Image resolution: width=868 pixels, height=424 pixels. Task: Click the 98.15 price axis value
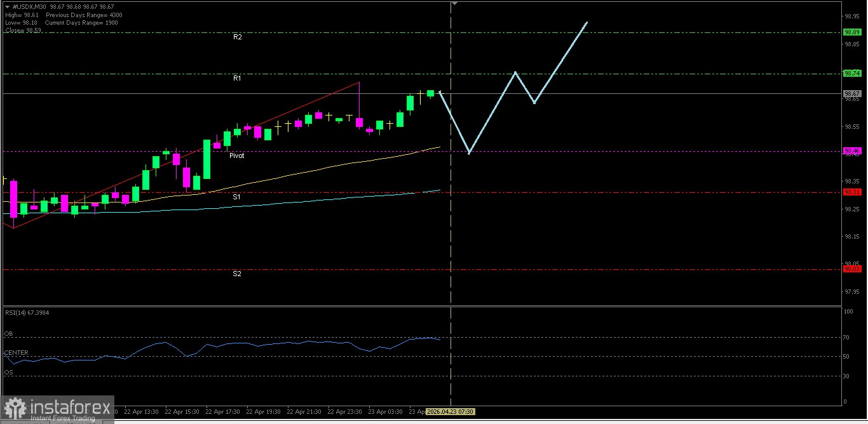click(852, 237)
